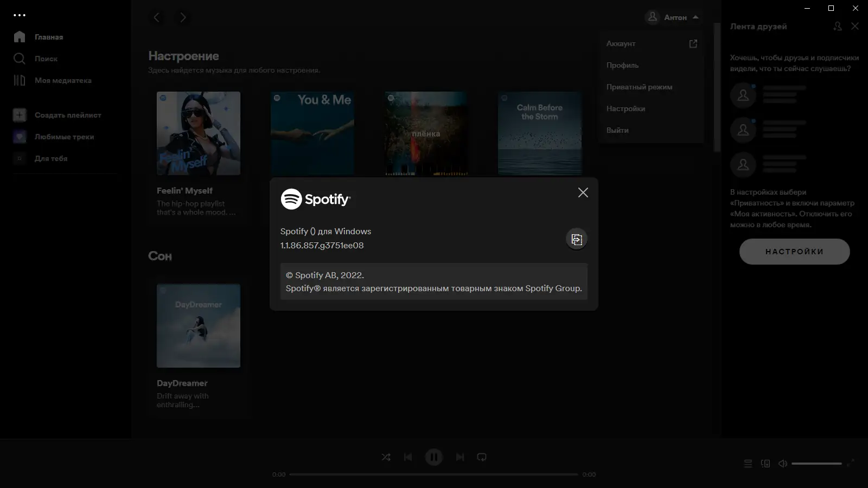The image size is (868, 488).
Task: Open connect to device menu
Action: coord(765,464)
